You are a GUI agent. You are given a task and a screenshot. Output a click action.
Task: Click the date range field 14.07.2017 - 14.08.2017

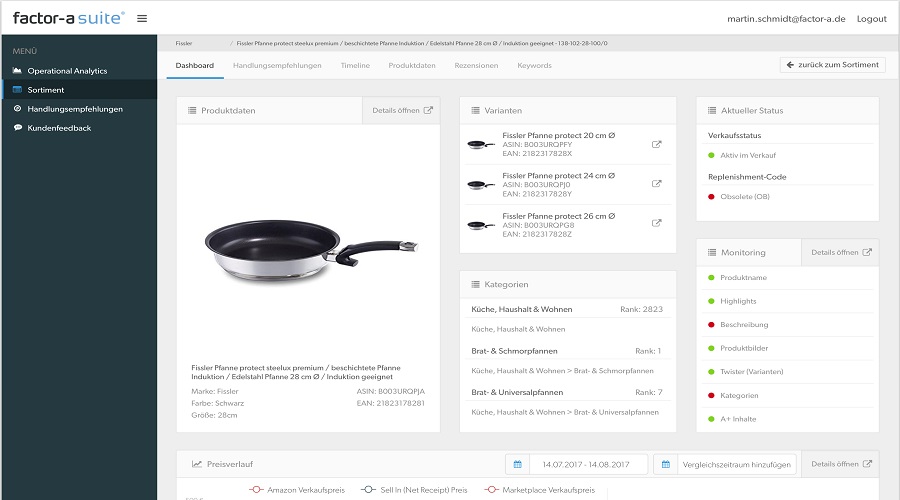click(x=586, y=464)
